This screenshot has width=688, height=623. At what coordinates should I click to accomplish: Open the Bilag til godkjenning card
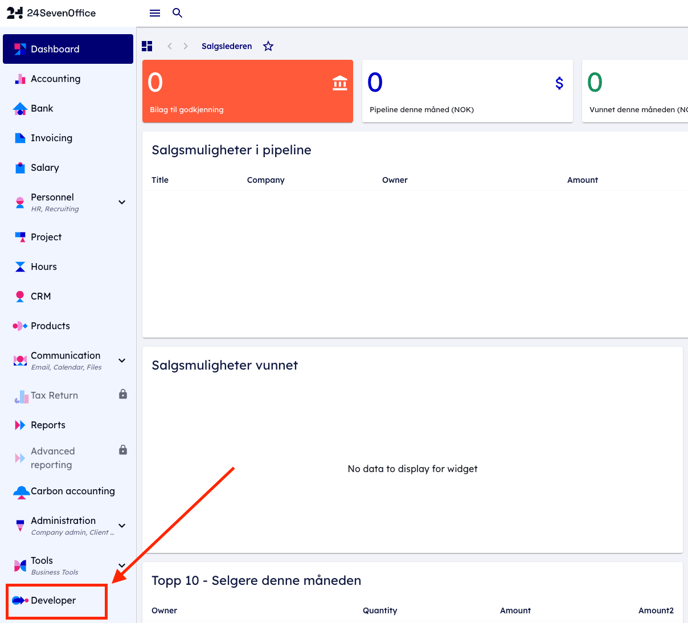point(247,92)
